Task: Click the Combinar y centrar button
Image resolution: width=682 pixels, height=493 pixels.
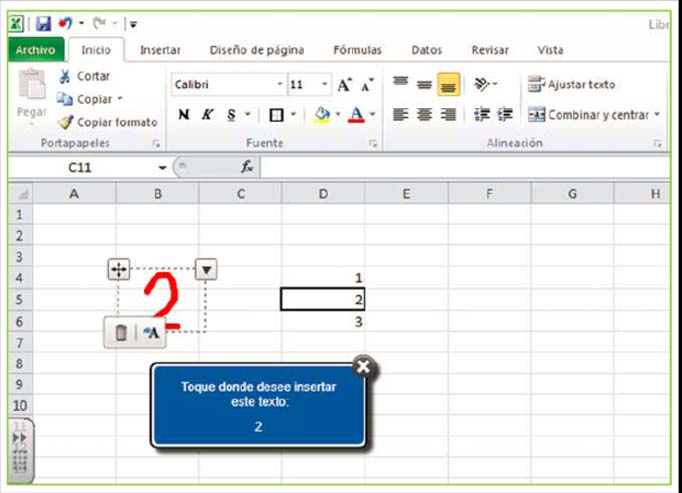Action: click(590, 115)
